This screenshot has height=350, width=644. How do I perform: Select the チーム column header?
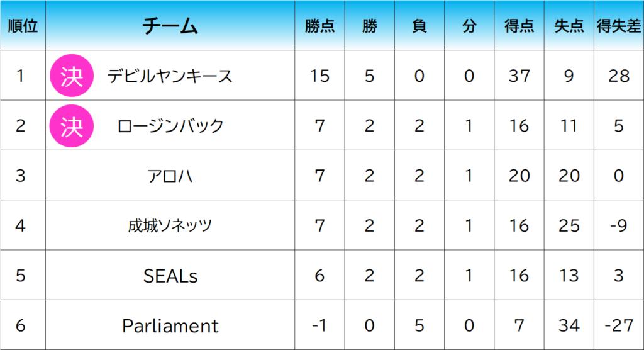[x=170, y=26]
